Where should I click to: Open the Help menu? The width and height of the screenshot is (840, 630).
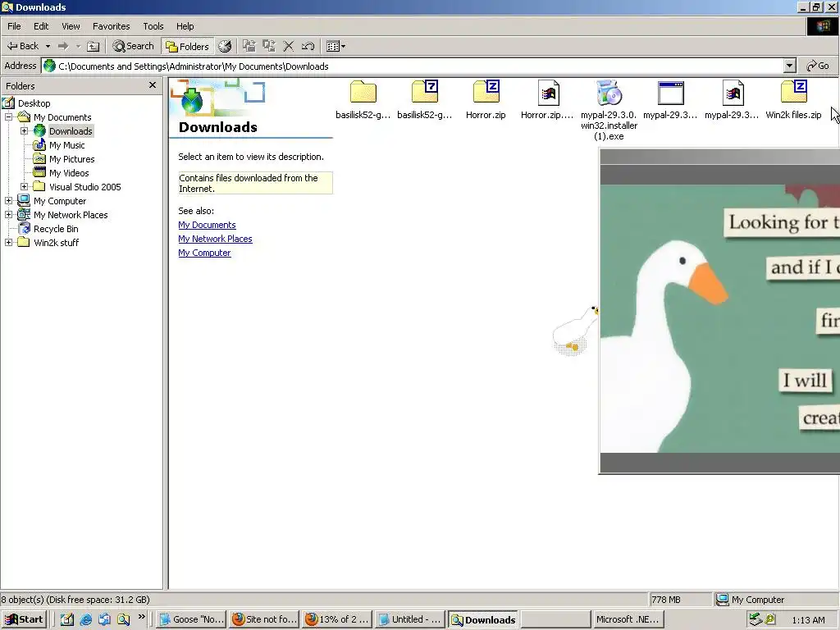pos(185,26)
